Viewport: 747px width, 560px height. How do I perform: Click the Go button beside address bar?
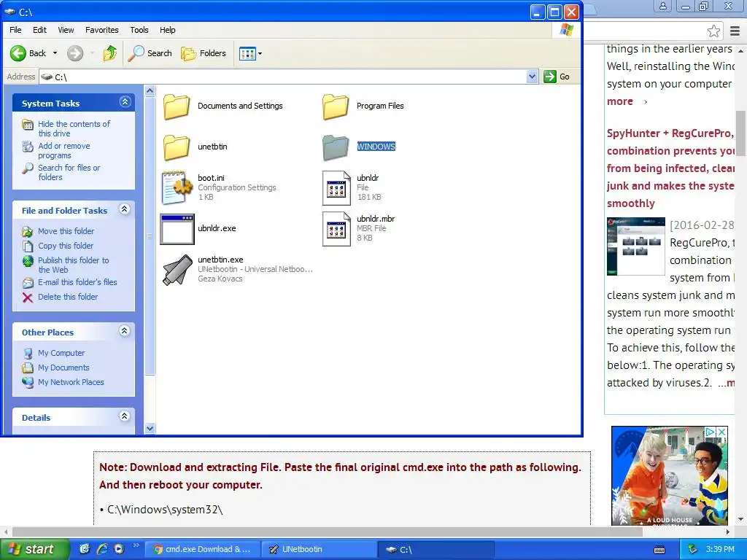pyautogui.click(x=557, y=76)
